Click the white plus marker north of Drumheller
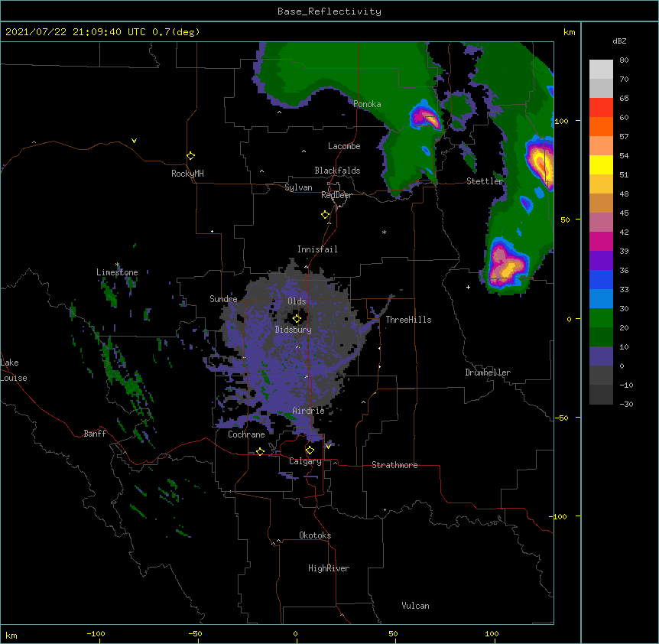Screen dimensions: 659x644 pos(468,287)
